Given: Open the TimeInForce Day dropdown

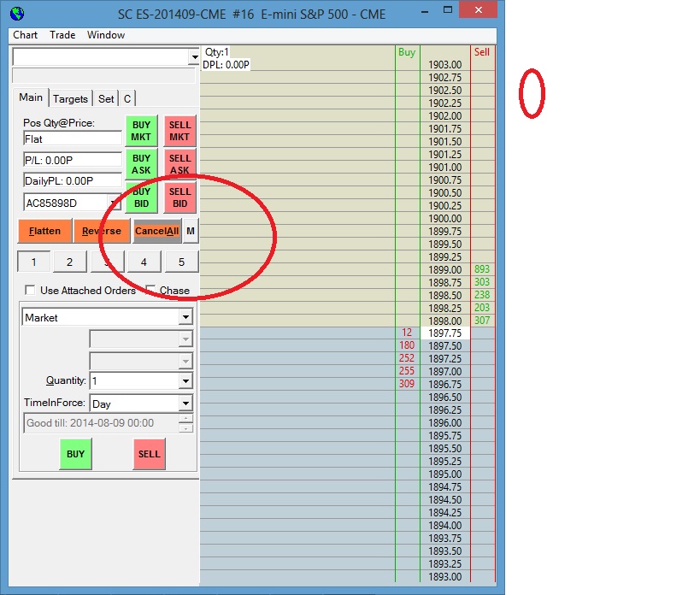Looking at the screenshot, I should tap(185, 404).
